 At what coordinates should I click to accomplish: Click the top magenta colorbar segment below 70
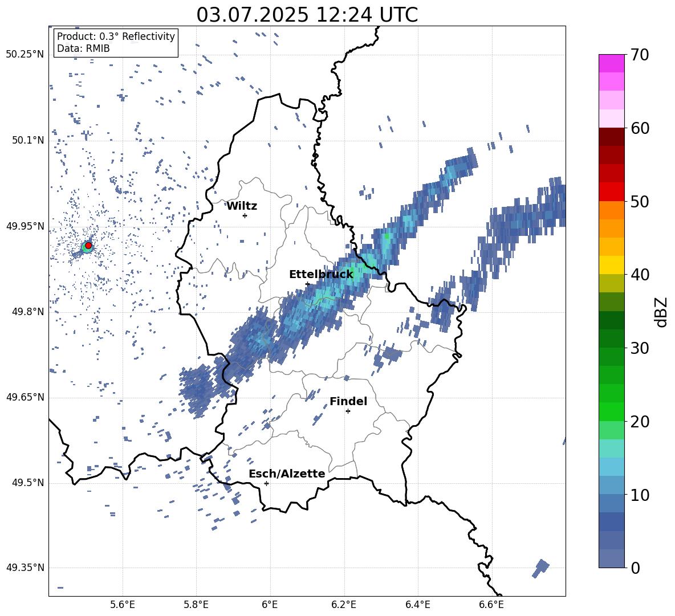(611, 64)
